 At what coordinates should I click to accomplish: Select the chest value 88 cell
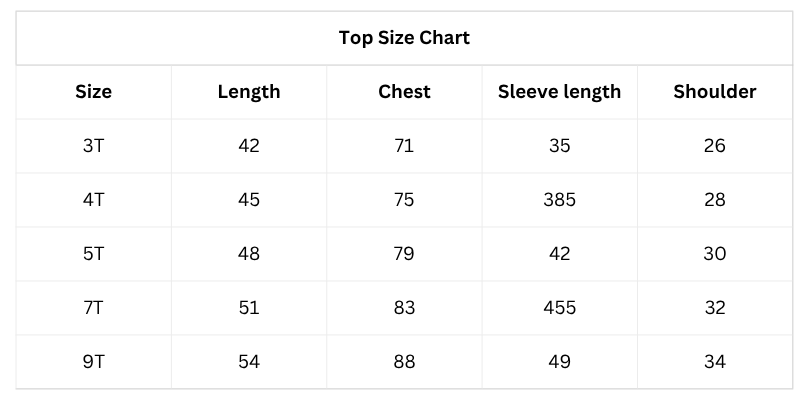coord(404,362)
